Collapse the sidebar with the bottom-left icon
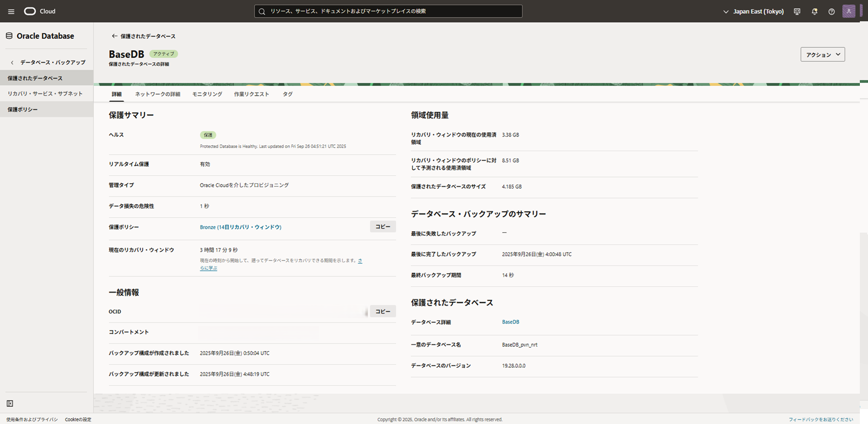This screenshot has width=868, height=424. [x=10, y=403]
